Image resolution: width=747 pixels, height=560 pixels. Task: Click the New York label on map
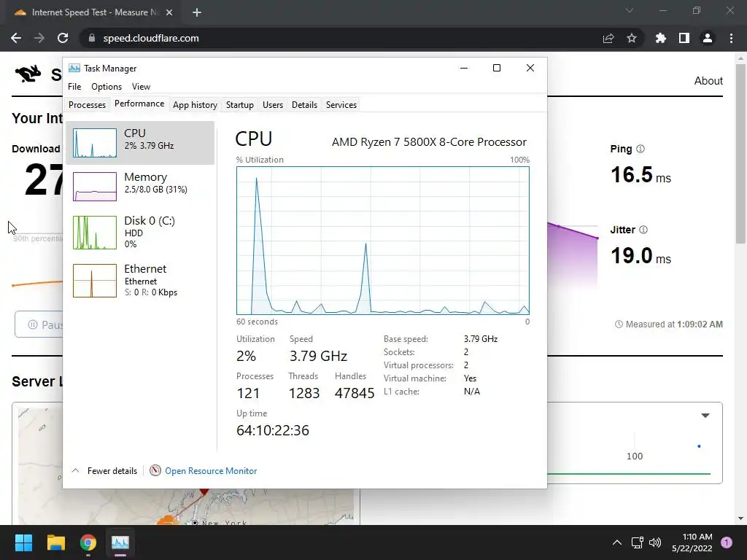pyautogui.click(x=225, y=522)
